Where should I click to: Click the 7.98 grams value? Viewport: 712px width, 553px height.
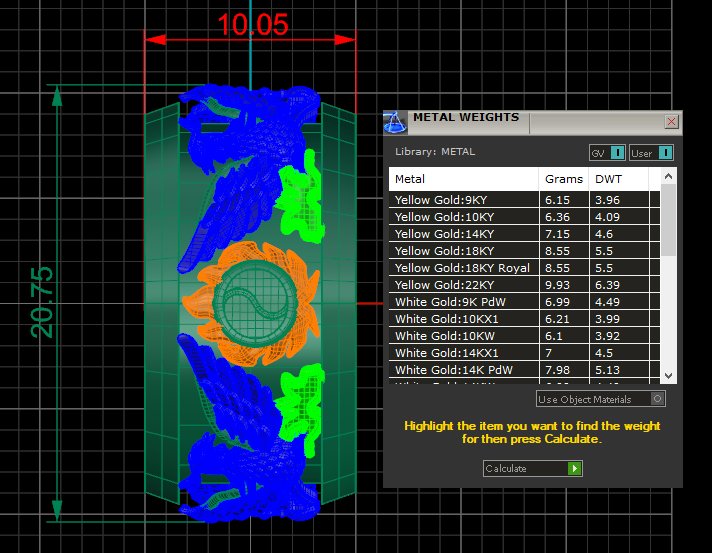click(x=557, y=370)
